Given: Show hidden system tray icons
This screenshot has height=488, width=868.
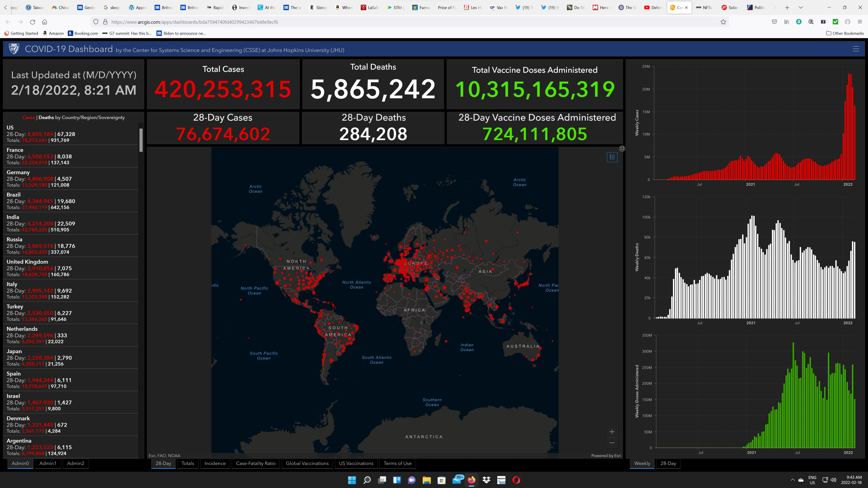Looking at the screenshot, I should point(793,480).
